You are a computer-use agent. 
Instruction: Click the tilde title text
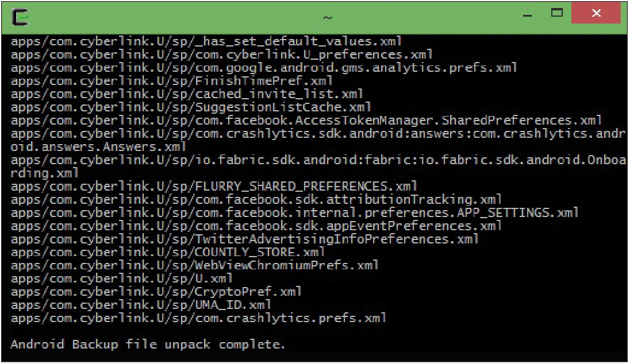[x=328, y=18]
